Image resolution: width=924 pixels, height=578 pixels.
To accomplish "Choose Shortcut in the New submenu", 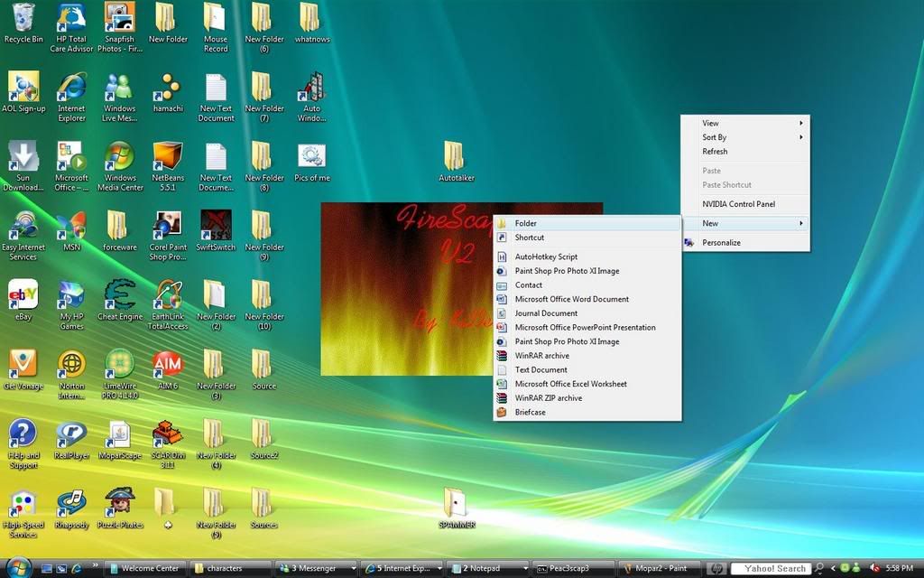I will pos(587,238).
